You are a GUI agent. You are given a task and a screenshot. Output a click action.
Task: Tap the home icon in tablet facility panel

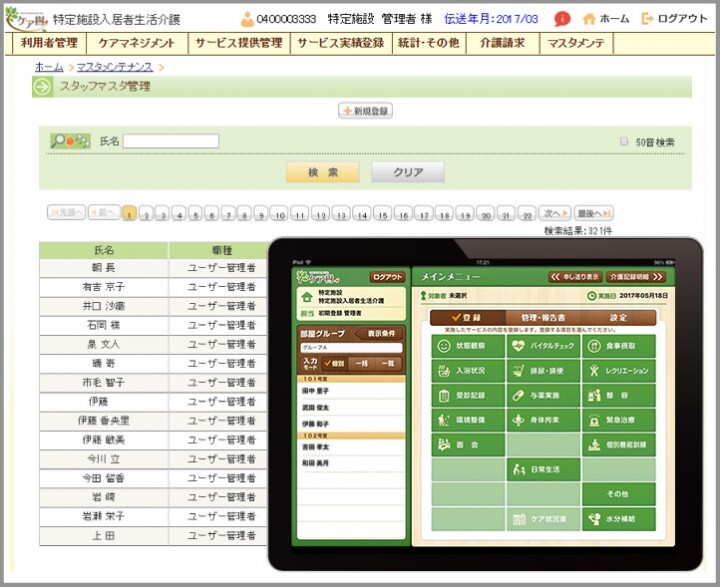coord(307,297)
